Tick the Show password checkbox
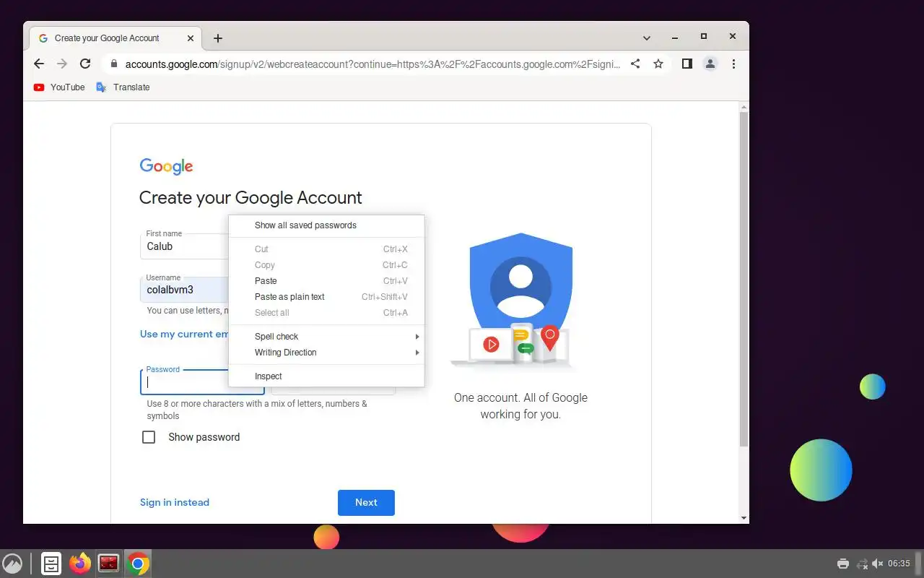This screenshot has height=578, width=924. pos(149,437)
